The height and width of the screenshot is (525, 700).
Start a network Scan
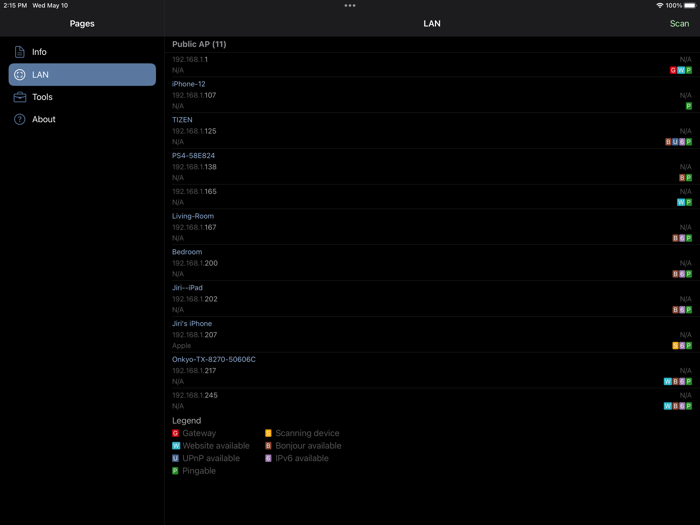click(x=679, y=24)
